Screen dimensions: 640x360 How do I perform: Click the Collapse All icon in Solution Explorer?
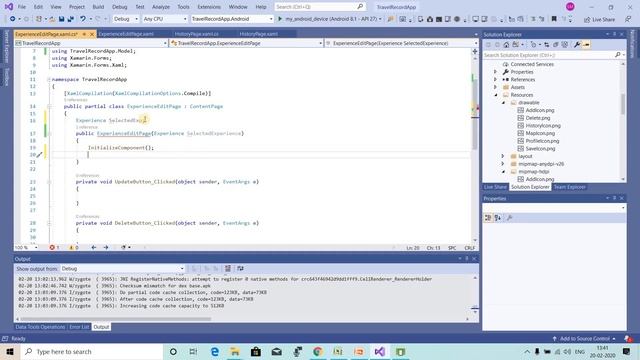(x=556, y=44)
